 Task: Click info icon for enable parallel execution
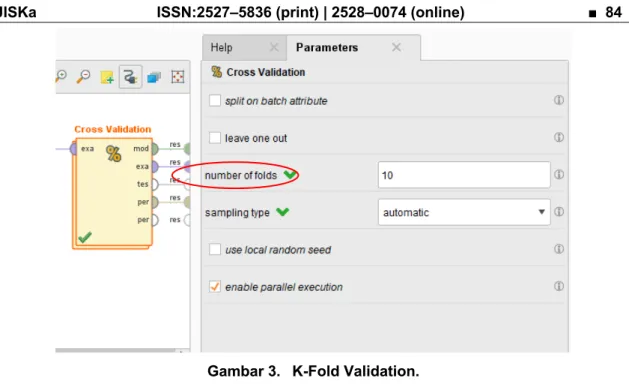pyautogui.click(x=559, y=286)
